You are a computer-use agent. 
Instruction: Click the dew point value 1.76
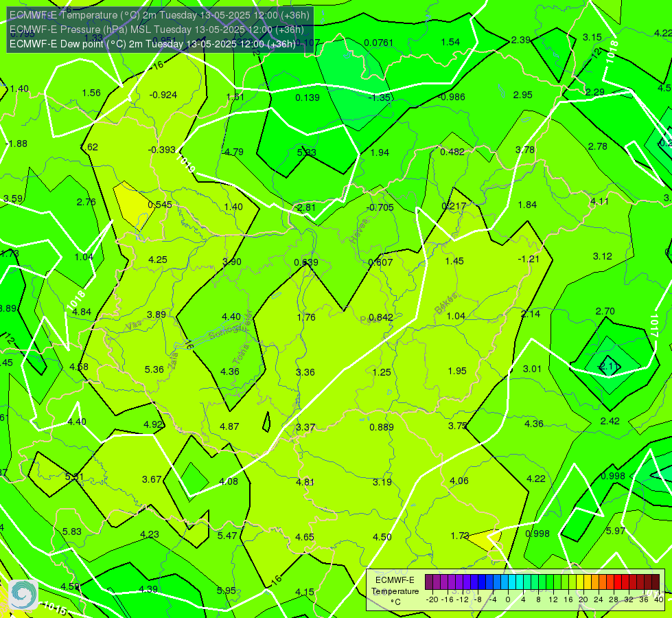[x=306, y=317]
